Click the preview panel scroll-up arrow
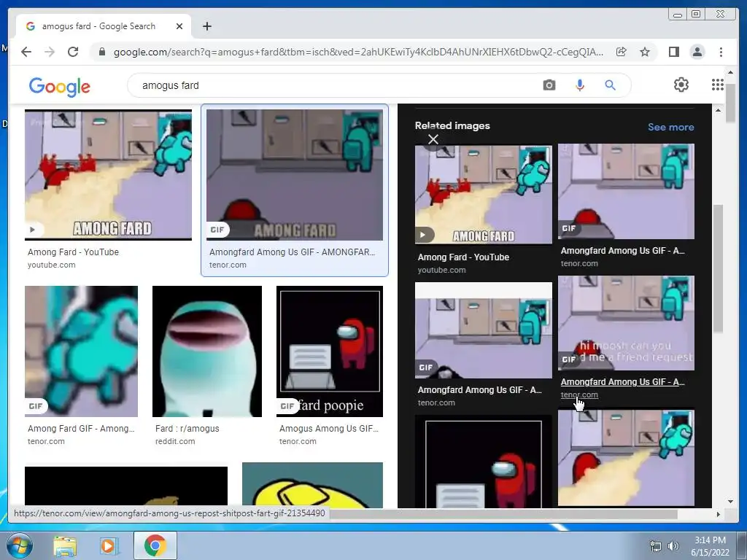747x560 pixels. click(x=718, y=111)
